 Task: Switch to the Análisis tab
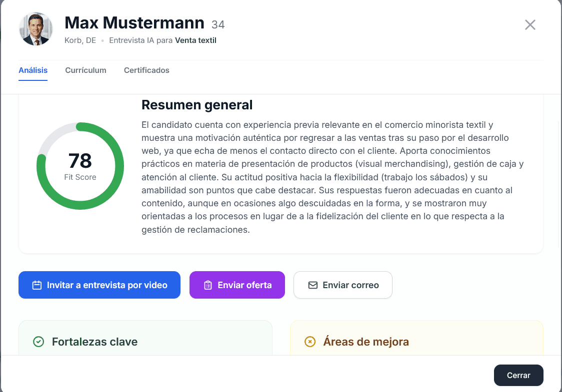tap(33, 70)
